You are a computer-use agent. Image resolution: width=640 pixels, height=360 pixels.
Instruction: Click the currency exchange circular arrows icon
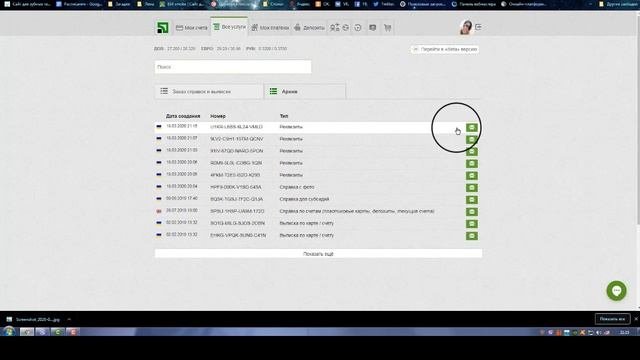point(346,28)
